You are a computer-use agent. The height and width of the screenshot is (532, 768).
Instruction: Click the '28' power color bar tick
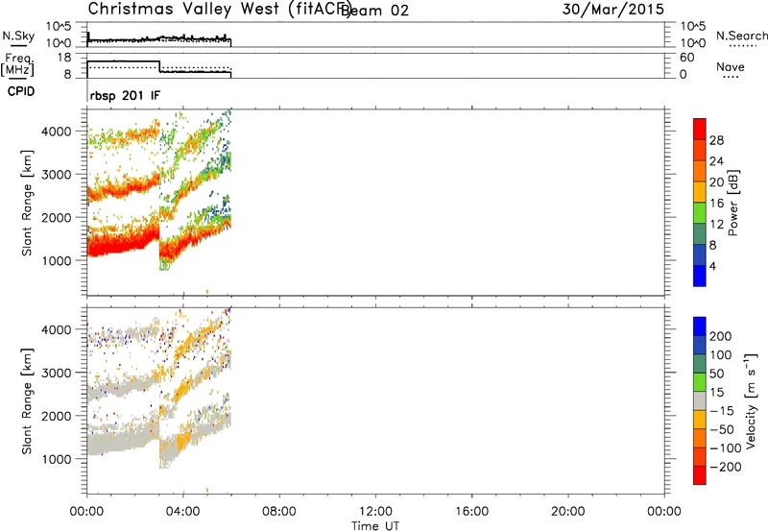click(x=716, y=140)
